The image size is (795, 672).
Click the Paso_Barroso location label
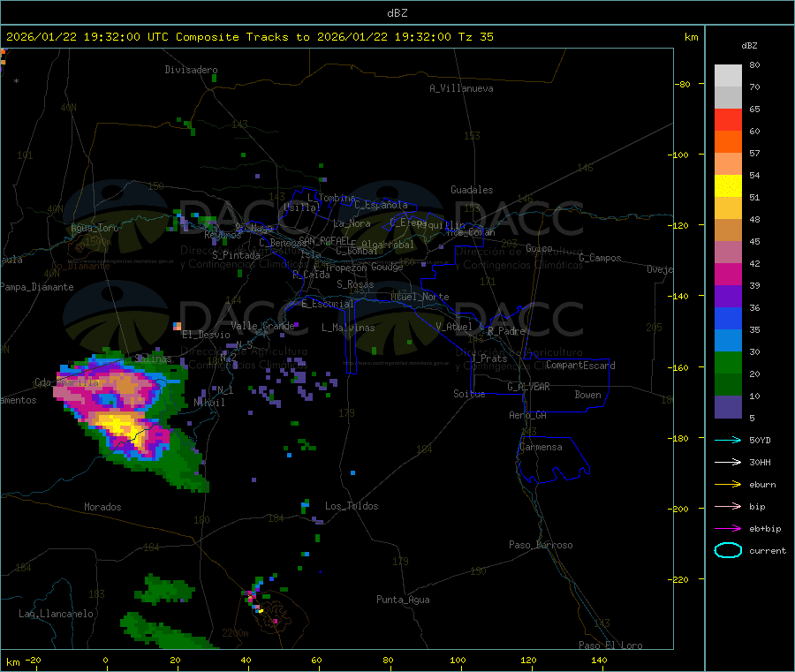(x=541, y=545)
